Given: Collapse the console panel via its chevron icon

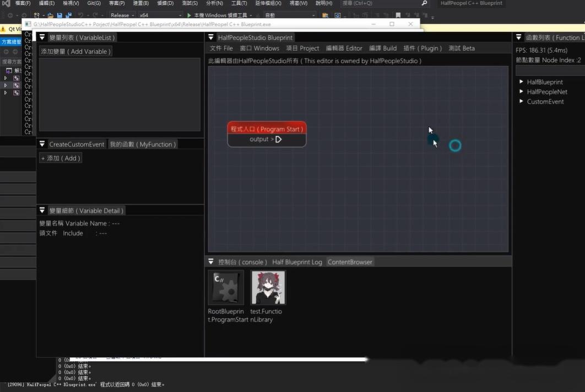Looking at the screenshot, I should (x=211, y=262).
